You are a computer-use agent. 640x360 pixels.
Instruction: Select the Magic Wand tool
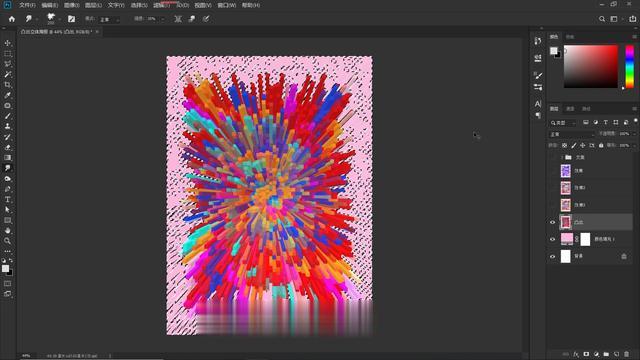7,74
